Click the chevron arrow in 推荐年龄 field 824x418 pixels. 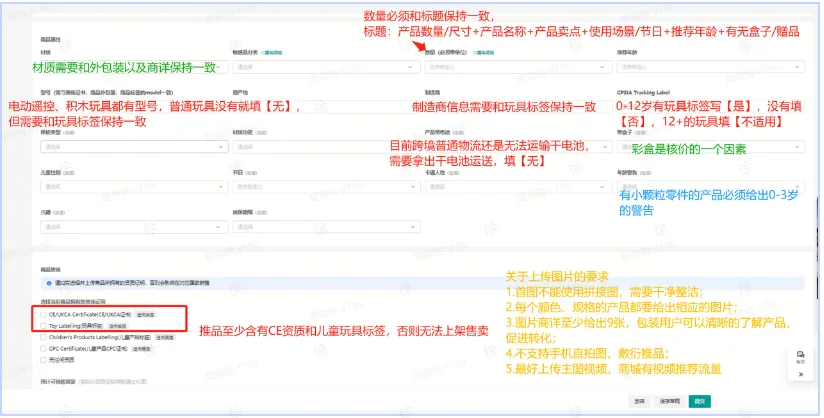(x=797, y=67)
